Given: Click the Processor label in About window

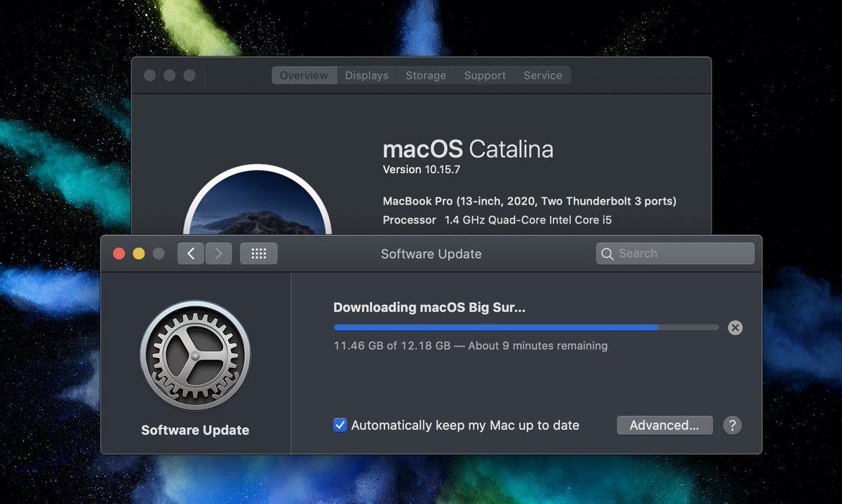Looking at the screenshot, I should 409,220.
